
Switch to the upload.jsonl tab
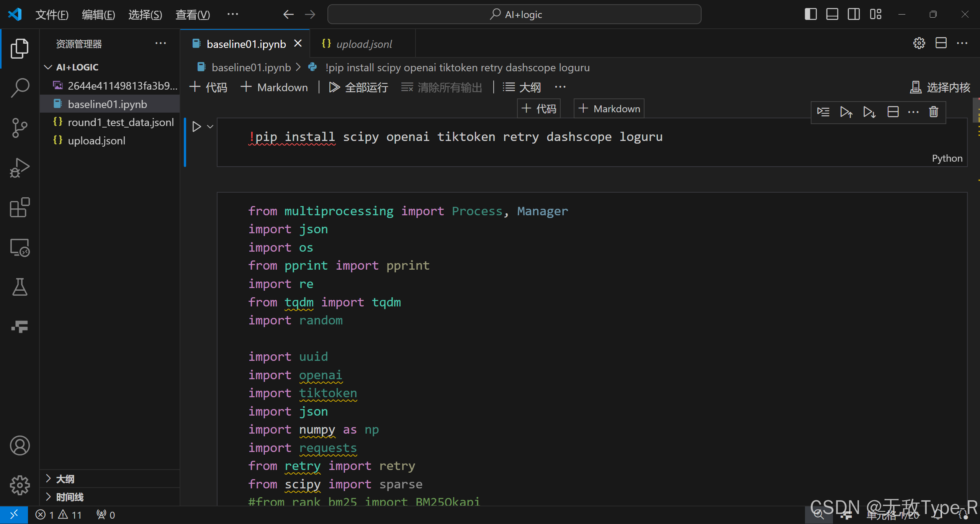[364, 44]
